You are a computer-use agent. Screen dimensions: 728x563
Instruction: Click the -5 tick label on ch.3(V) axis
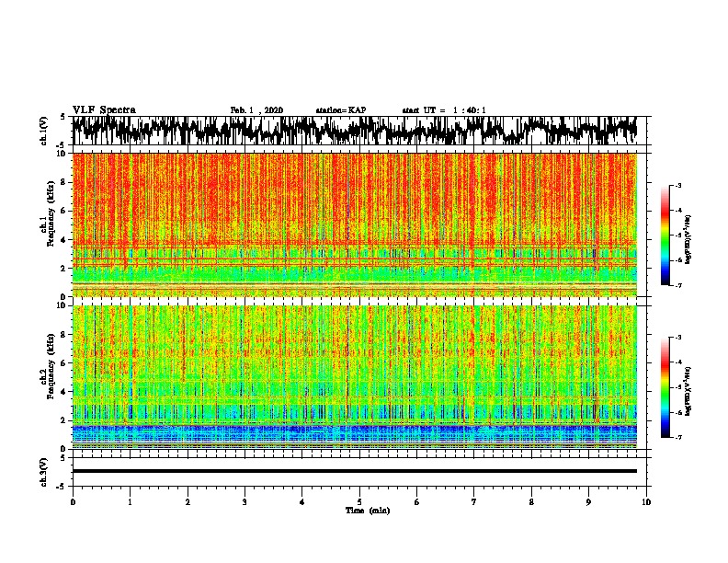click(x=62, y=487)
